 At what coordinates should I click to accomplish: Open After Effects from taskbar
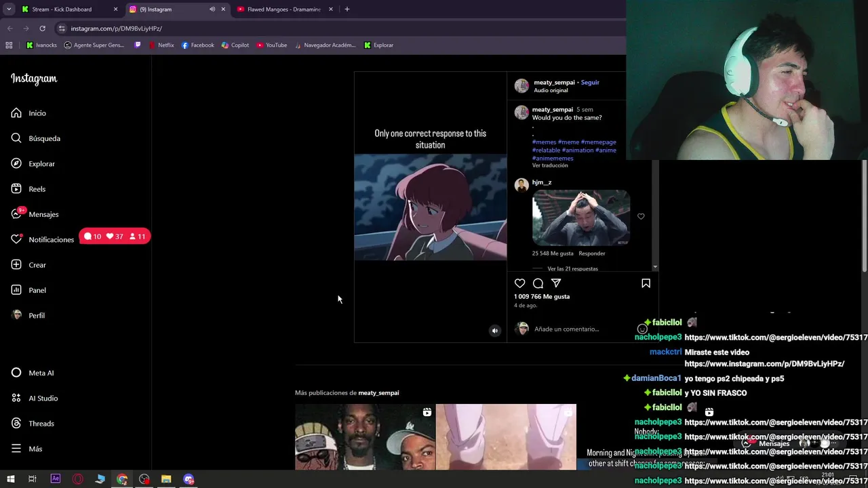(x=56, y=479)
